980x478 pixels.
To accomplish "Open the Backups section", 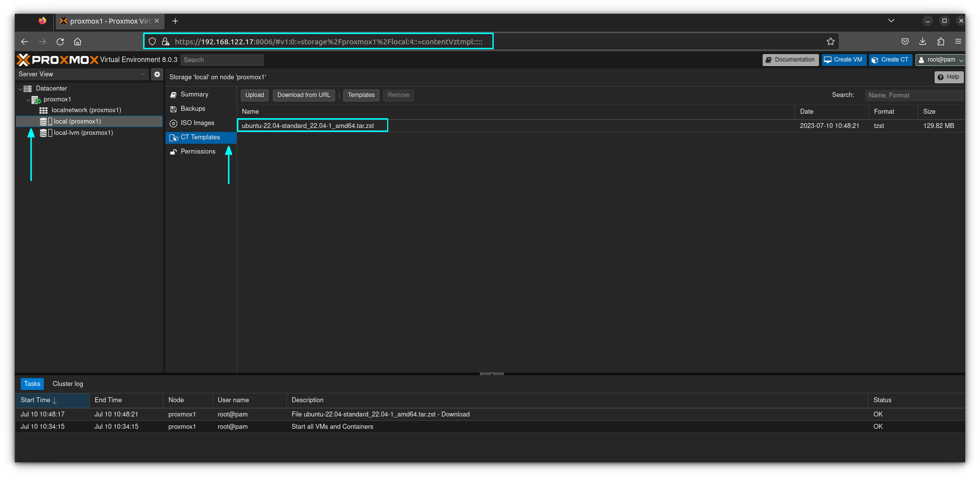I will click(201, 109).
